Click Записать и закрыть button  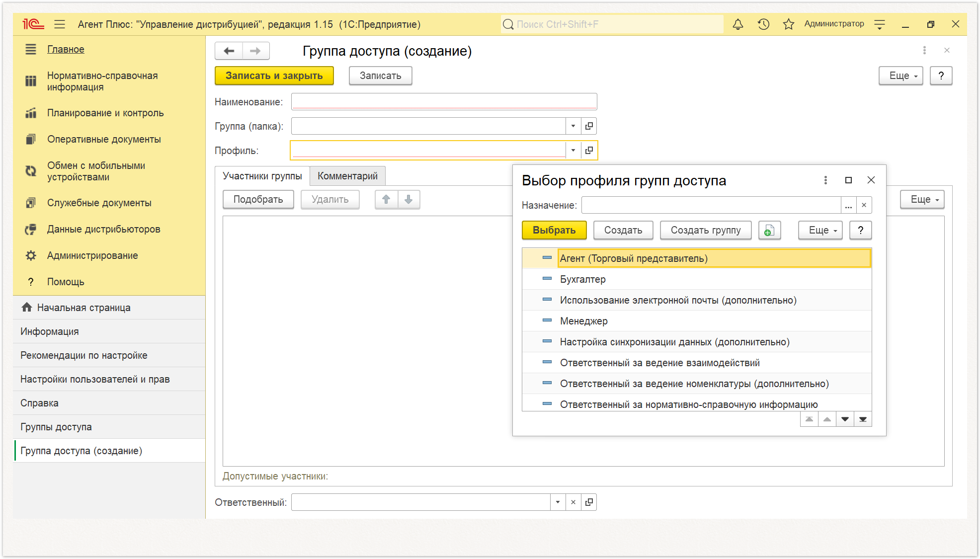274,76
